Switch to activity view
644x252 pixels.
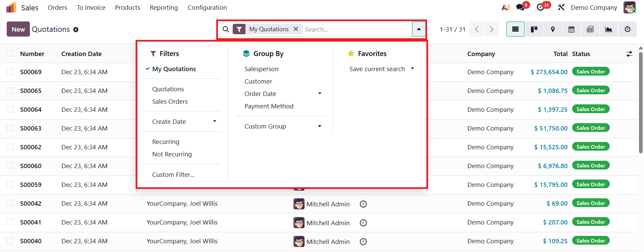click(627, 29)
